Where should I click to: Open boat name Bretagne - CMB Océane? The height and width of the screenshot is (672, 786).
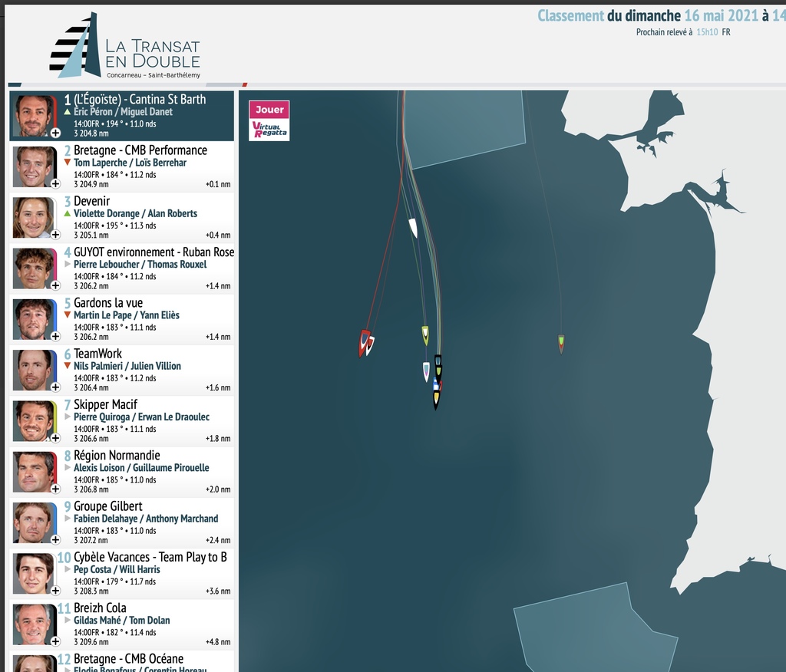coord(128,658)
